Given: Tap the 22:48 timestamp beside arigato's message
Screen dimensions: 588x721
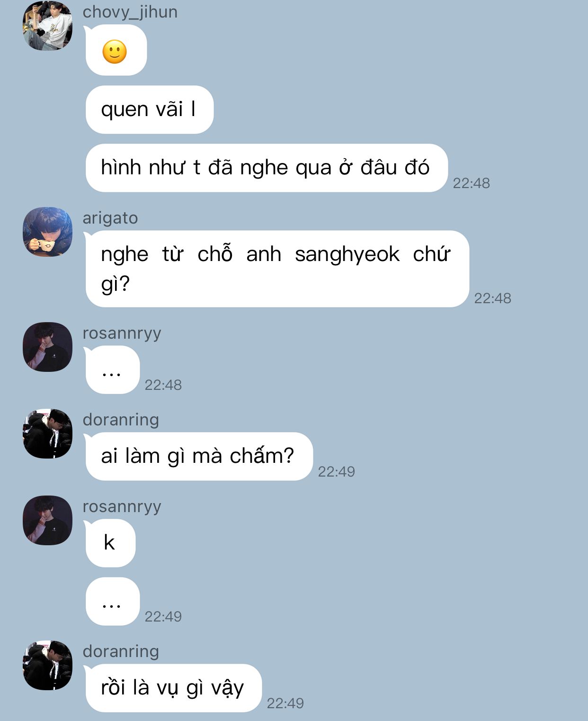Looking at the screenshot, I should pyautogui.click(x=493, y=298).
